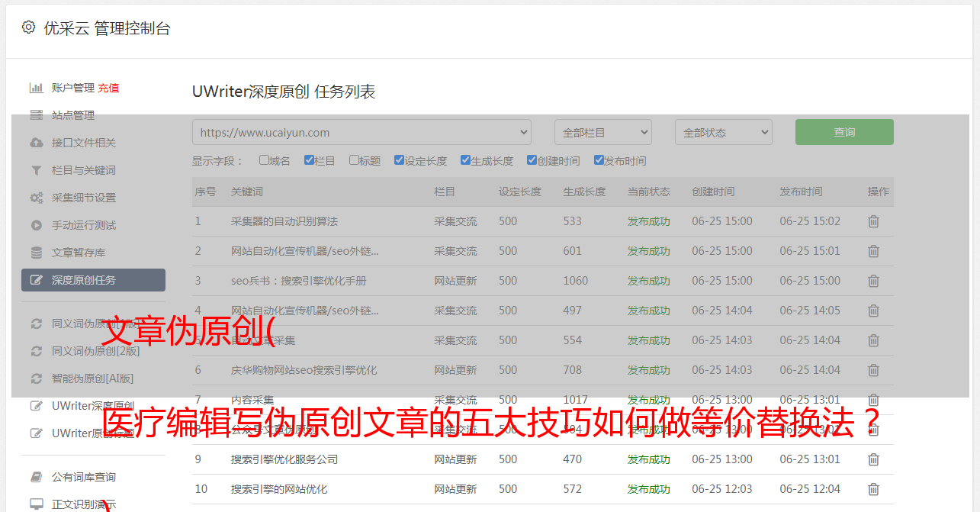This screenshot has height=512, width=980.
Task: Click the 账户管理 bar chart icon
Action: [x=36, y=88]
